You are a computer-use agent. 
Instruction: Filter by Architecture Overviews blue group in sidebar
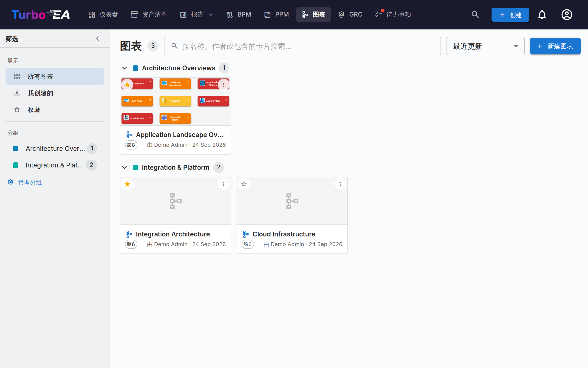click(x=55, y=149)
